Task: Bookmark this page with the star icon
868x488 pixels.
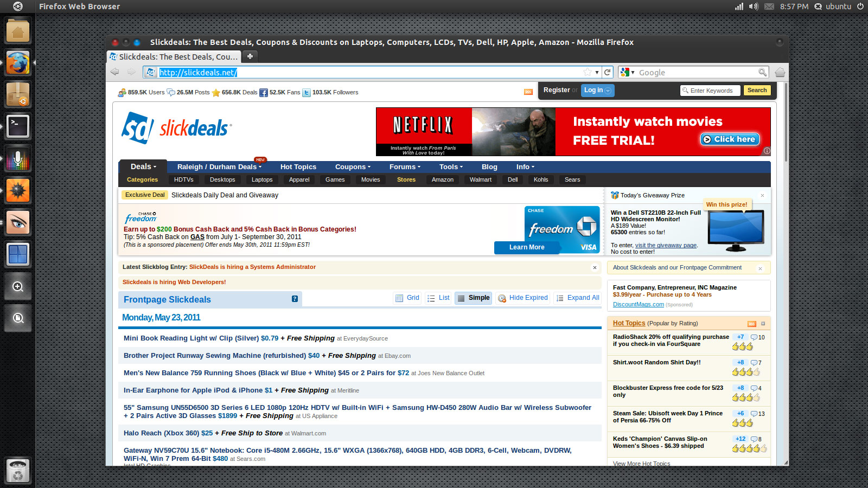Action: tap(587, 72)
